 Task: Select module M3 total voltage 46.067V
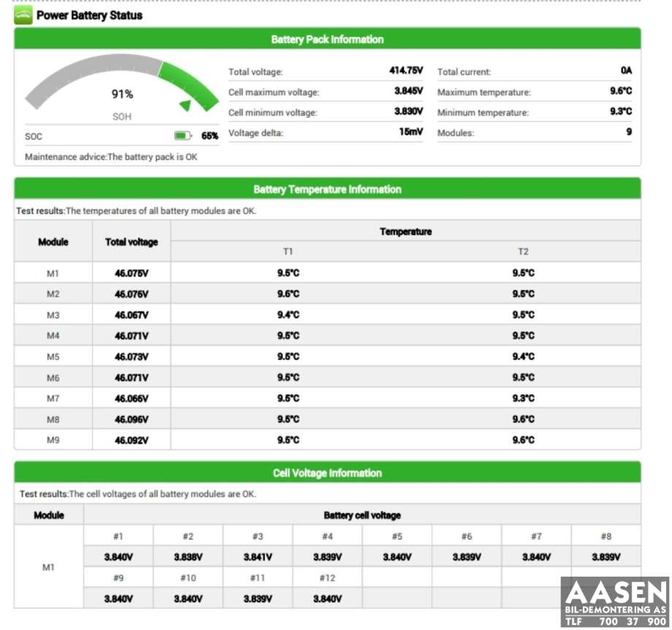point(131,315)
